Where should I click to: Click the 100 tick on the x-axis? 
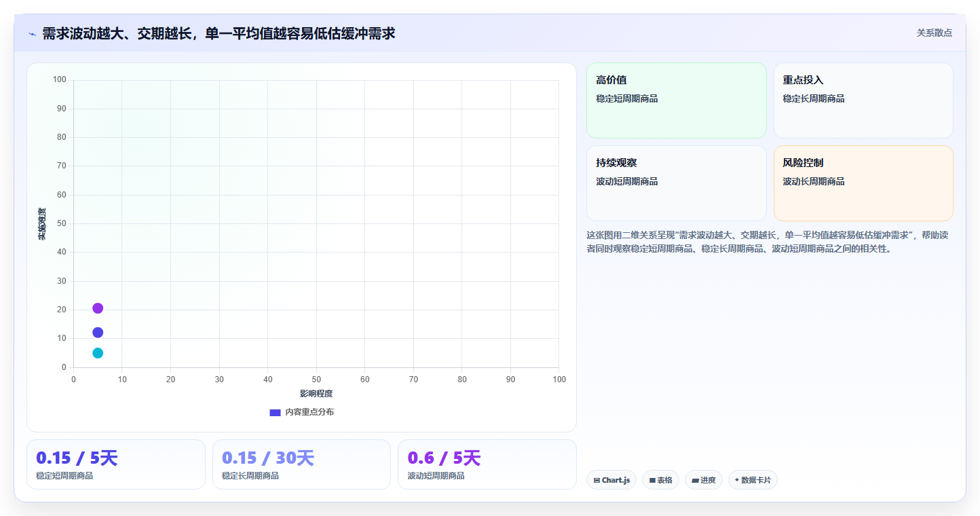point(559,380)
